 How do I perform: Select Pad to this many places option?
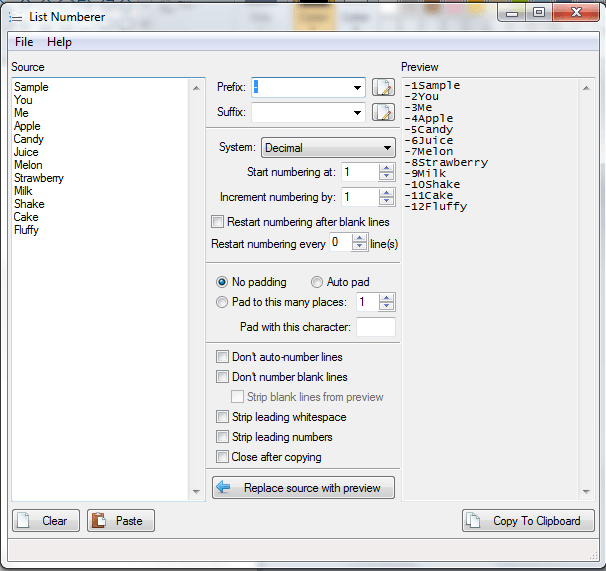coord(222,302)
